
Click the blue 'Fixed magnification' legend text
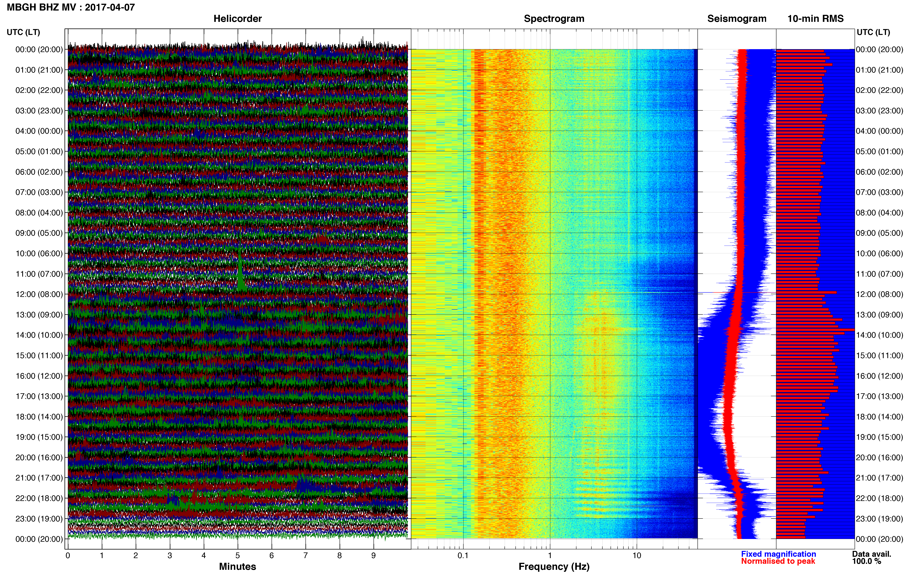[778, 554]
